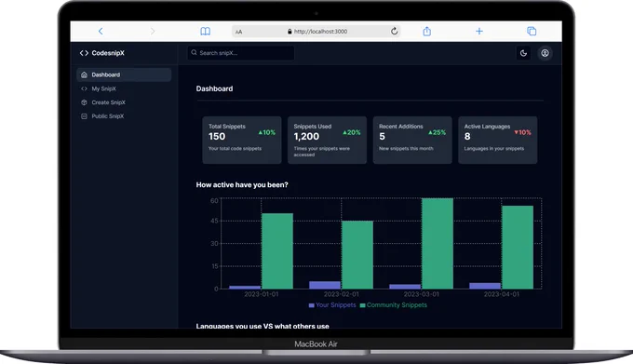Click the 'How active have you been?' heading
Screen dimensions: 633x364
pyautogui.click(x=242, y=185)
